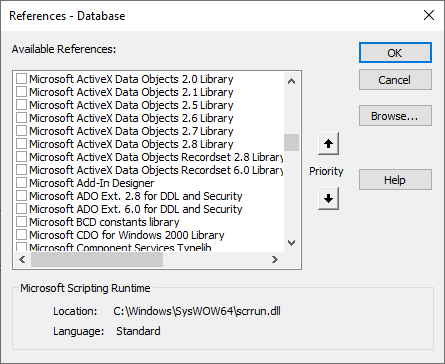Check Microsoft ADO Ext. 6.0 checkbox
This screenshot has width=445, height=364.
[x=21, y=209]
